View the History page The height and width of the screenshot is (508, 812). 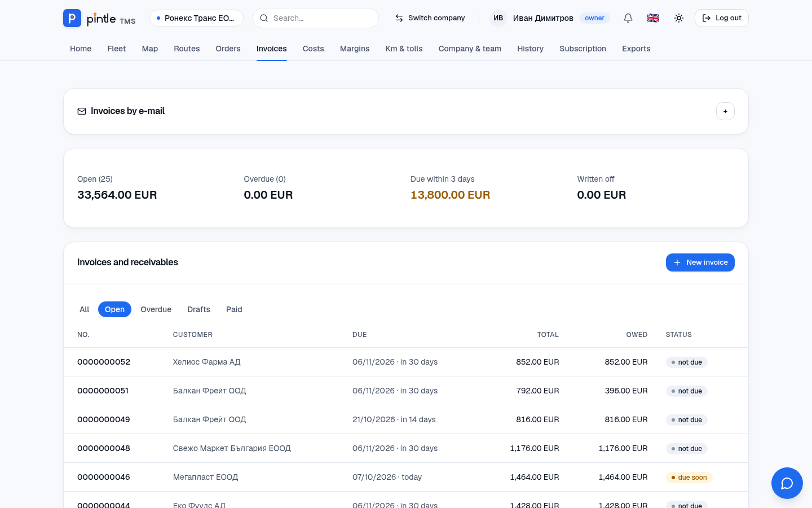(531, 49)
